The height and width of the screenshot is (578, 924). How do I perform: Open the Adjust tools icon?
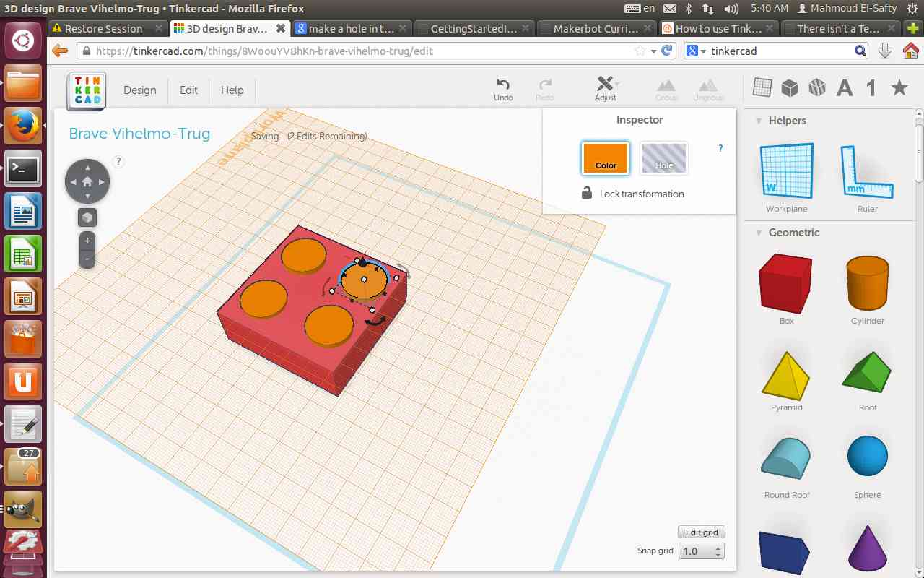pyautogui.click(x=605, y=84)
